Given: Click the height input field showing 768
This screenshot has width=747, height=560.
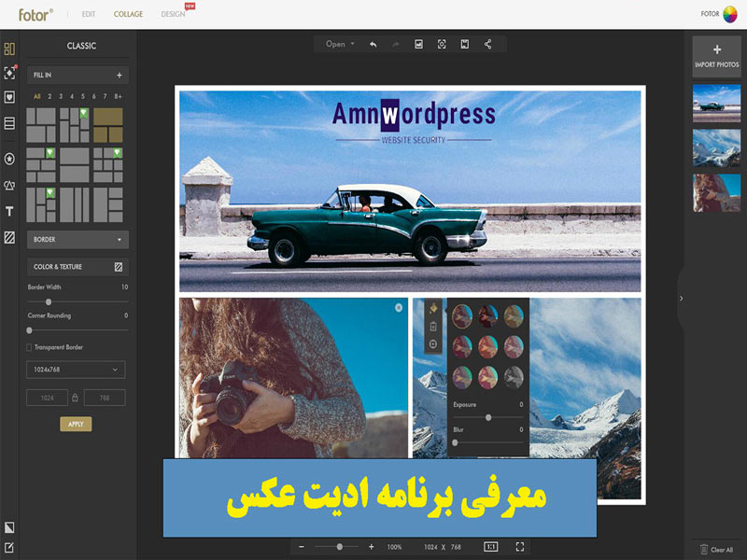Looking at the screenshot, I should click(105, 398).
